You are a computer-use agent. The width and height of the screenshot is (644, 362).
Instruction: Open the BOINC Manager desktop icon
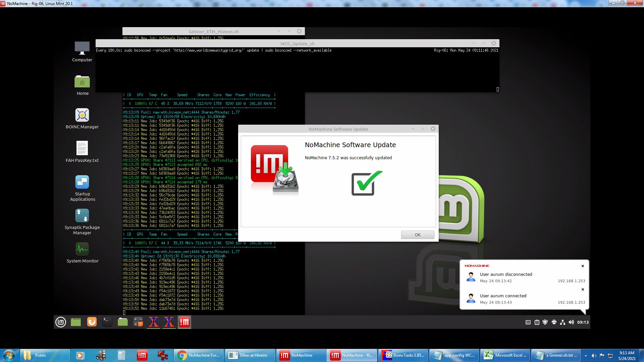[82, 116]
